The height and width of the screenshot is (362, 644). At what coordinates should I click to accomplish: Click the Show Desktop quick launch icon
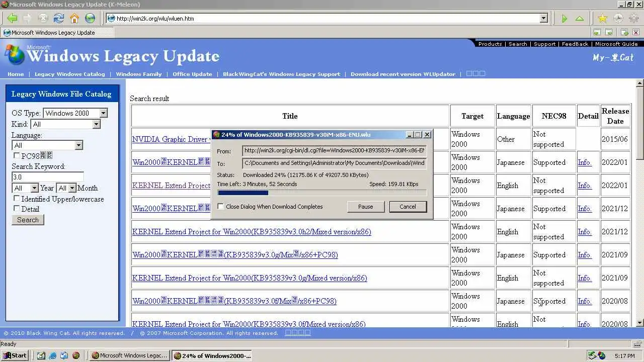pos(41,355)
